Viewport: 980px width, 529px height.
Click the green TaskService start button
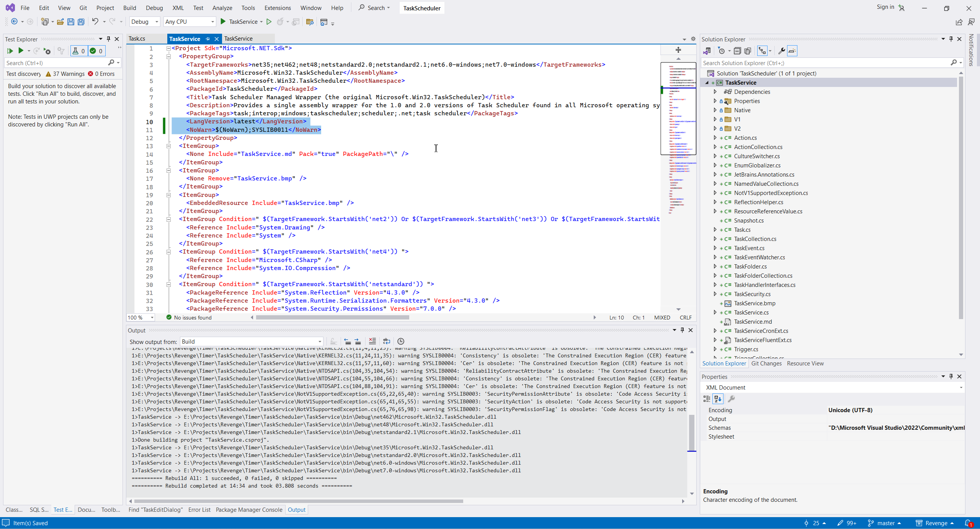223,22
